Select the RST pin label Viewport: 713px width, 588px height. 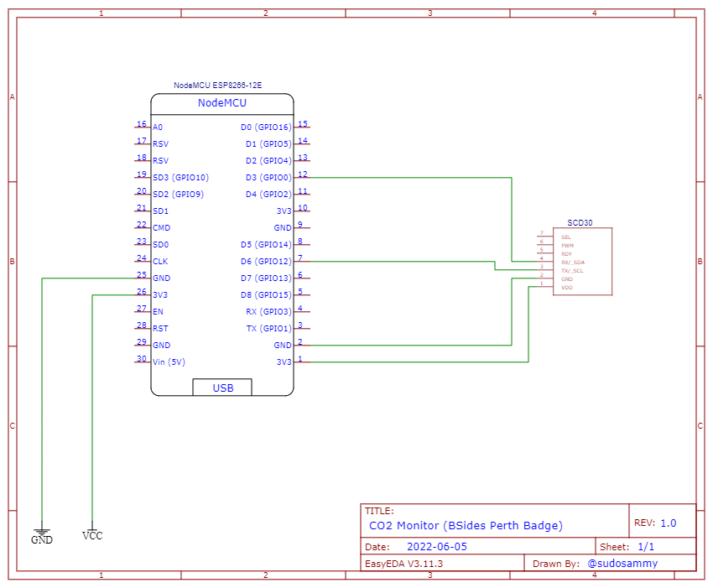pyautogui.click(x=160, y=328)
